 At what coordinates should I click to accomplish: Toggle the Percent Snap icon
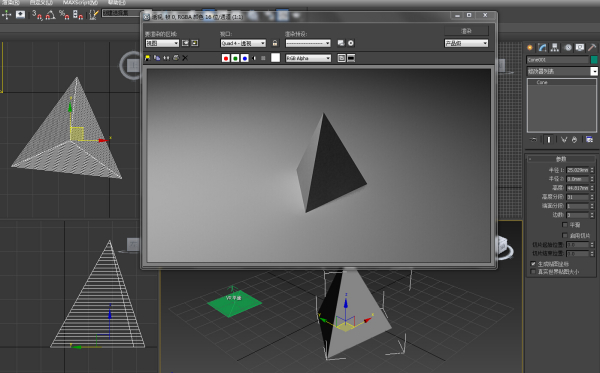(x=64, y=15)
